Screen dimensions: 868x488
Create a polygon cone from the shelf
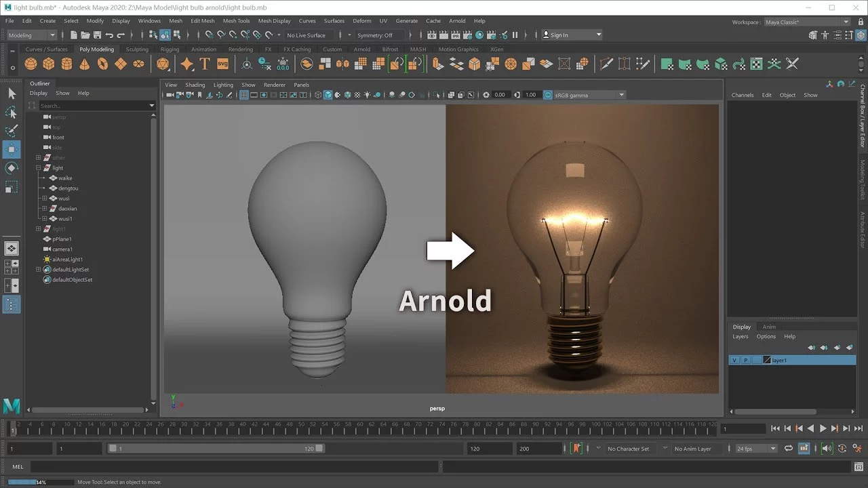[85, 64]
